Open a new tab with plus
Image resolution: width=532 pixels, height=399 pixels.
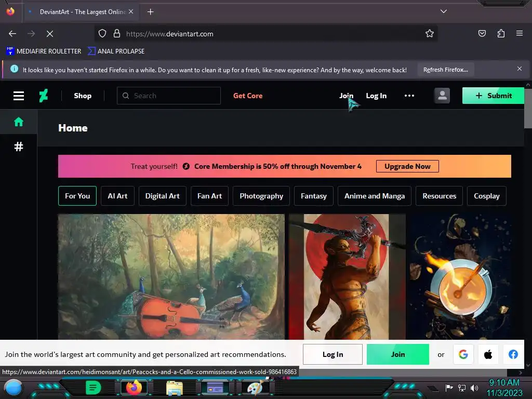coord(150,12)
